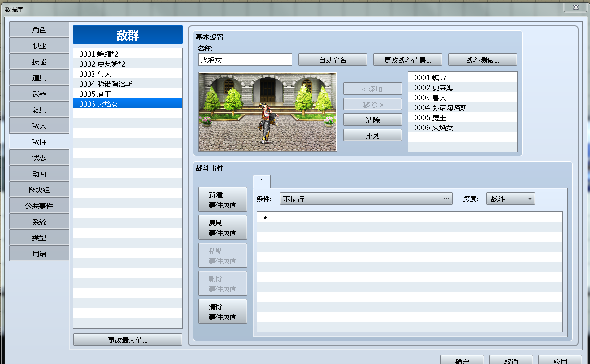
Task: Apply changes with 应用
Action: tap(560, 360)
